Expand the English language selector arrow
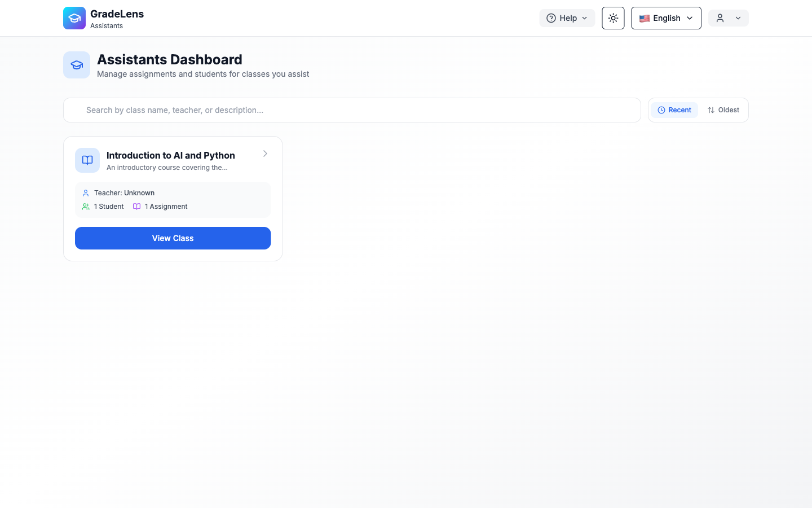This screenshot has width=812, height=508. pos(690,18)
